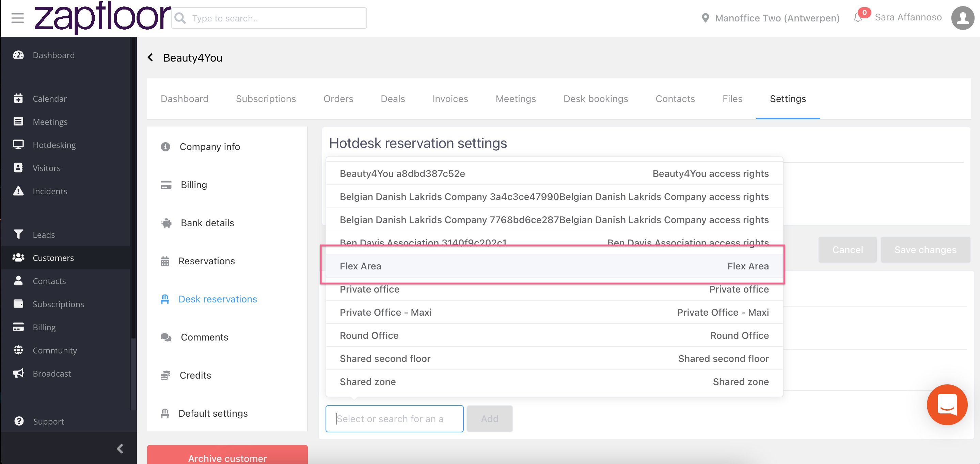Click the Customers group icon
The height and width of the screenshot is (464, 980).
(x=18, y=258)
